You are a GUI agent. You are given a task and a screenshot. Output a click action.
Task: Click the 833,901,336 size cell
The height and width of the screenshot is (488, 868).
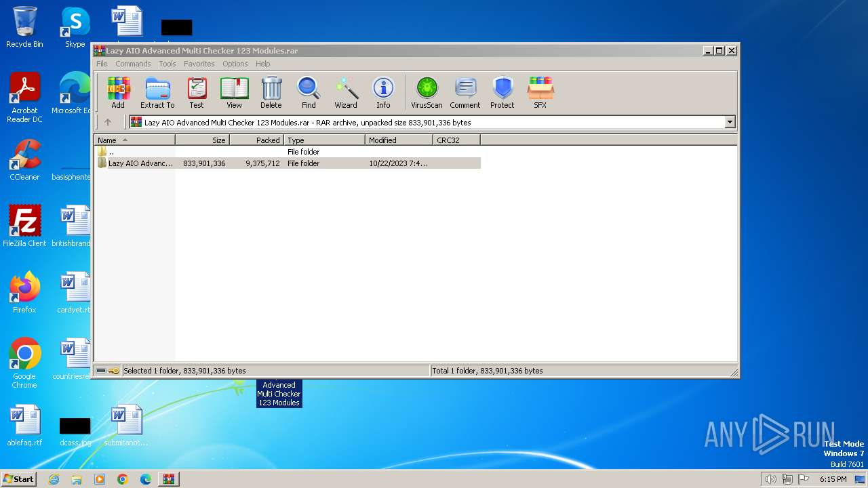point(204,163)
